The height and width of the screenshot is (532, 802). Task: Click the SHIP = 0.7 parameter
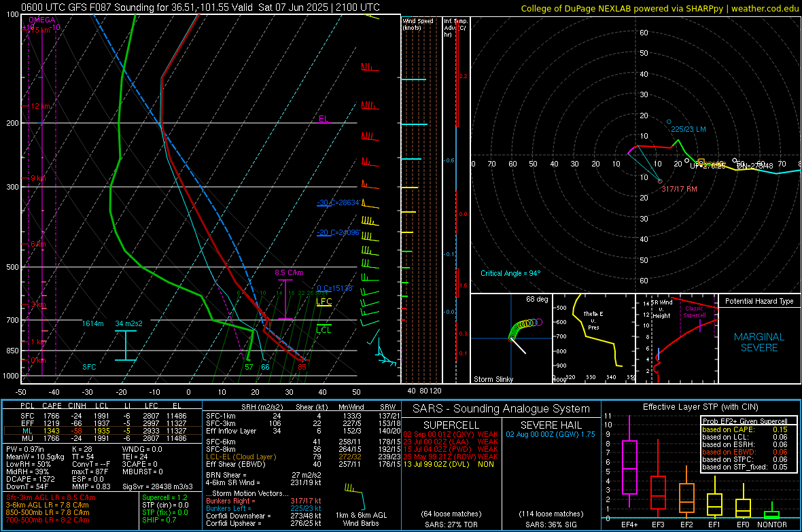[159, 520]
